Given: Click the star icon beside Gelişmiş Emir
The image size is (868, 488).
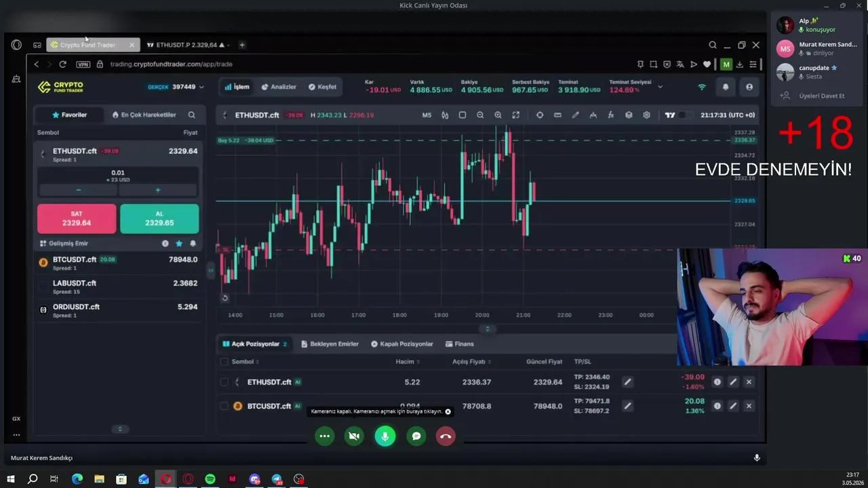Looking at the screenshot, I should click(179, 243).
